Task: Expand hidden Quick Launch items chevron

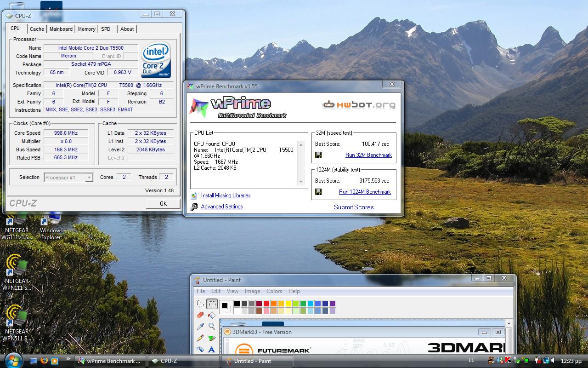Action: coord(68,358)
